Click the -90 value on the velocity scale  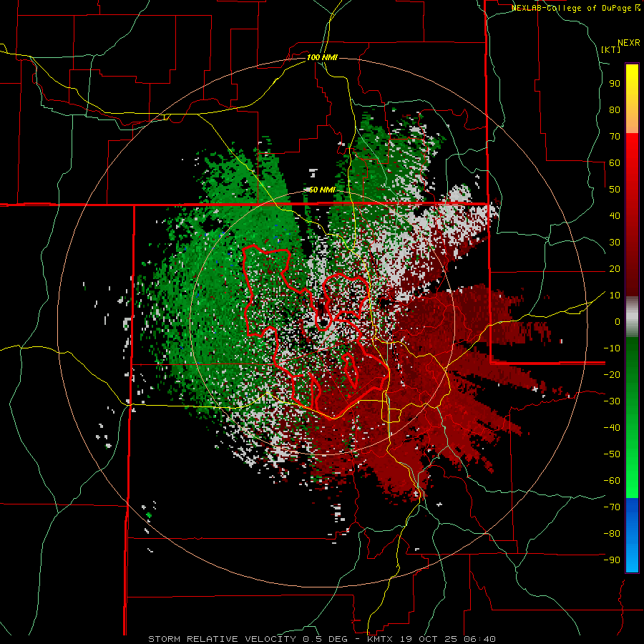coord(612,560)
